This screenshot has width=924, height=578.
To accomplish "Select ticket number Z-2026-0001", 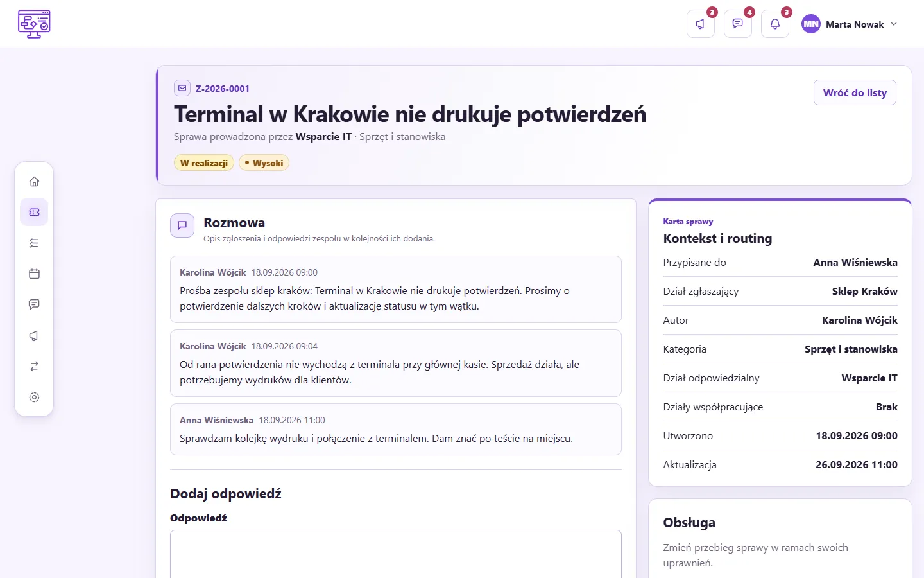I will pyautogui.click(x=223, y=89).
